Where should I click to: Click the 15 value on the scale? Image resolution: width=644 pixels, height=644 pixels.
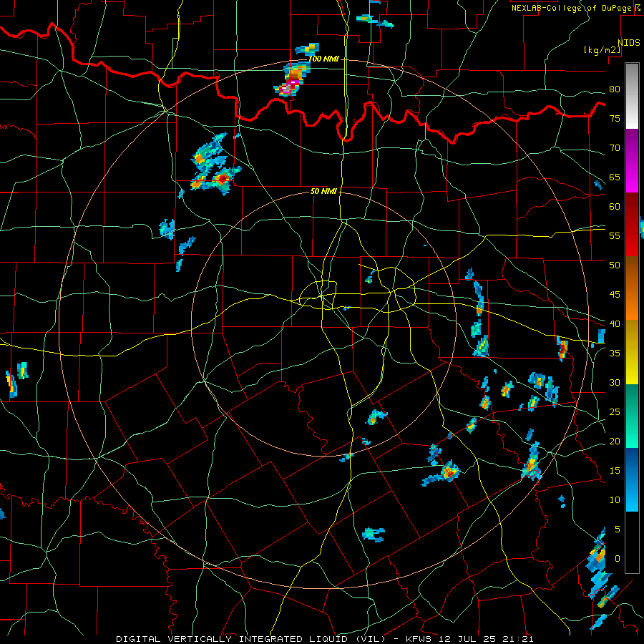[x=615, y=470]
